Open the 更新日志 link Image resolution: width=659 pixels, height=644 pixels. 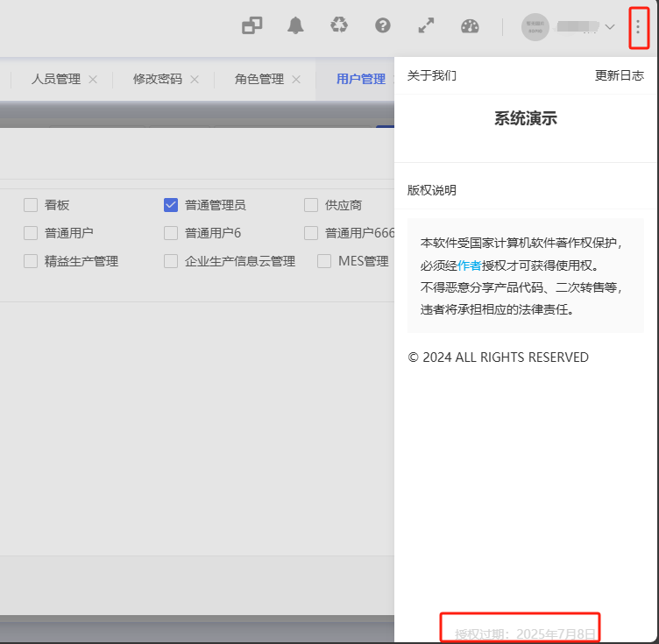tap(619, 75)
